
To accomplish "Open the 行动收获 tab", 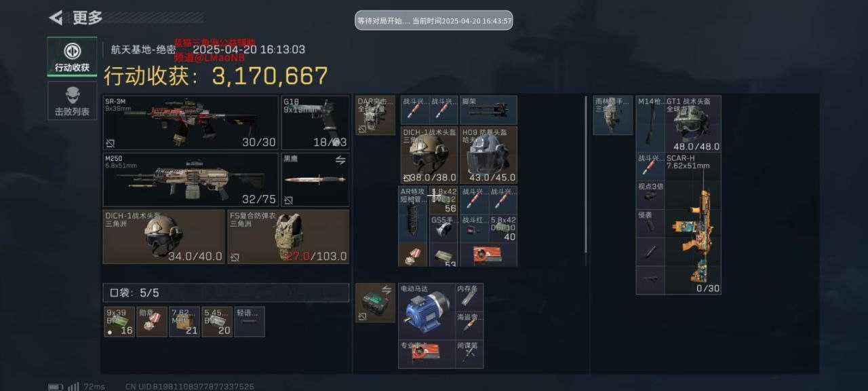I will [x=72, y=56].
